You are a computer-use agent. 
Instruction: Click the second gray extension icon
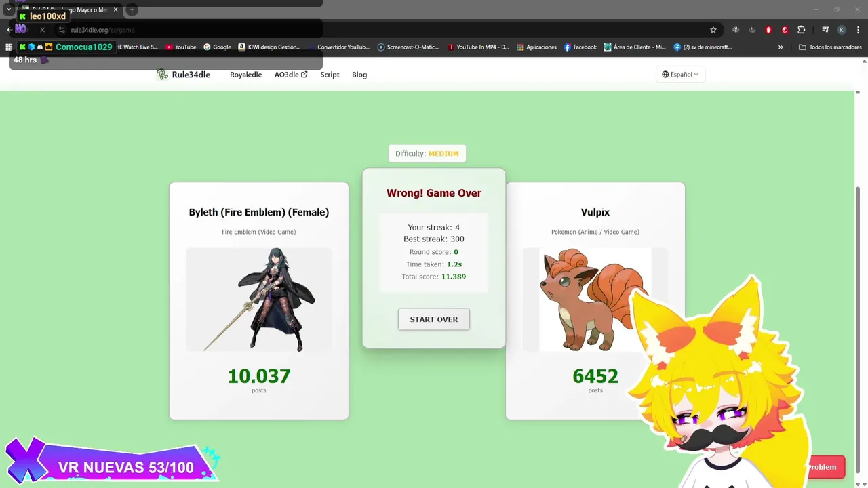tap(752, 30)
